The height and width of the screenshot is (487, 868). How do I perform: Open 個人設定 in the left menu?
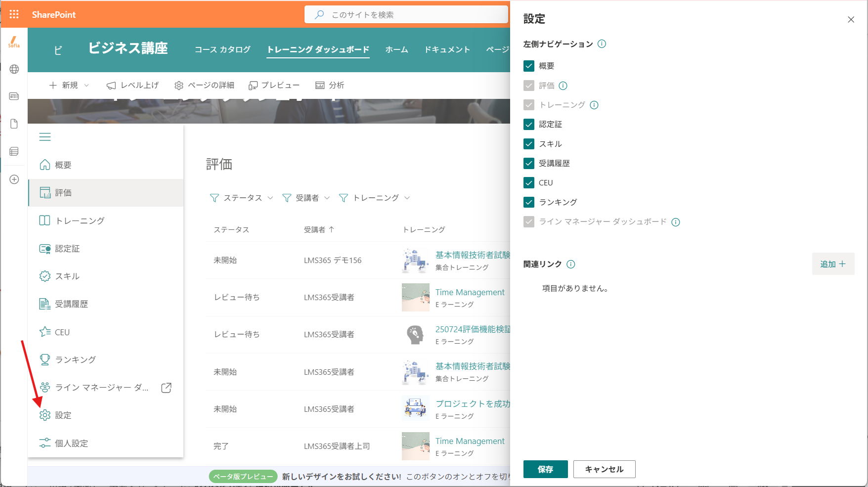[106, 443]
